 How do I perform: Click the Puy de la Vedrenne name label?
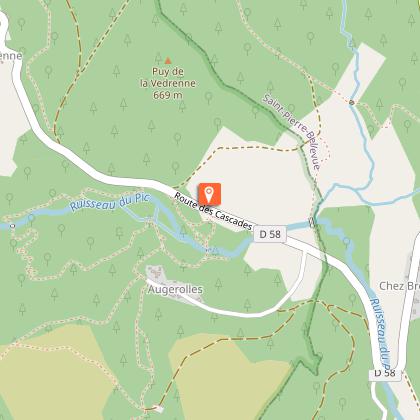coord(168,77)
